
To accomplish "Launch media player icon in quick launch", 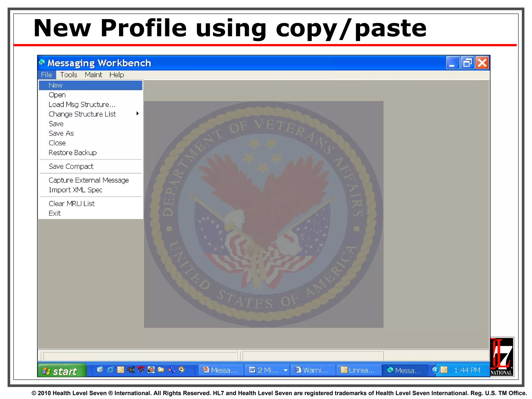I will click(x=182, y=370).
